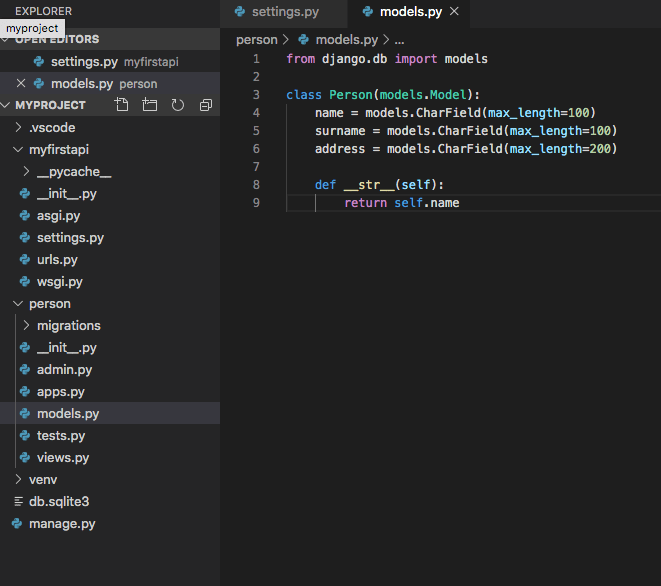Expand the .vscode folder
The height and width of the screenshot is (586, 661).
[18, 127]
